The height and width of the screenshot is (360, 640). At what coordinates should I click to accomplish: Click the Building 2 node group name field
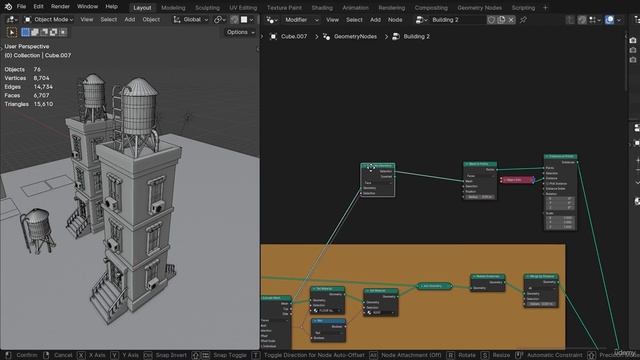(457, 20)
